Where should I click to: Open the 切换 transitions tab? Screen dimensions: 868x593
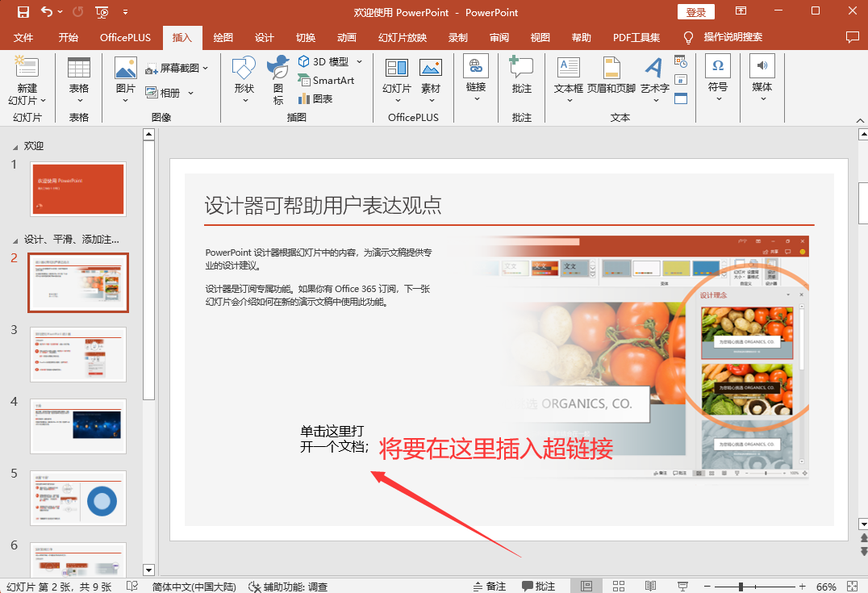306,38
